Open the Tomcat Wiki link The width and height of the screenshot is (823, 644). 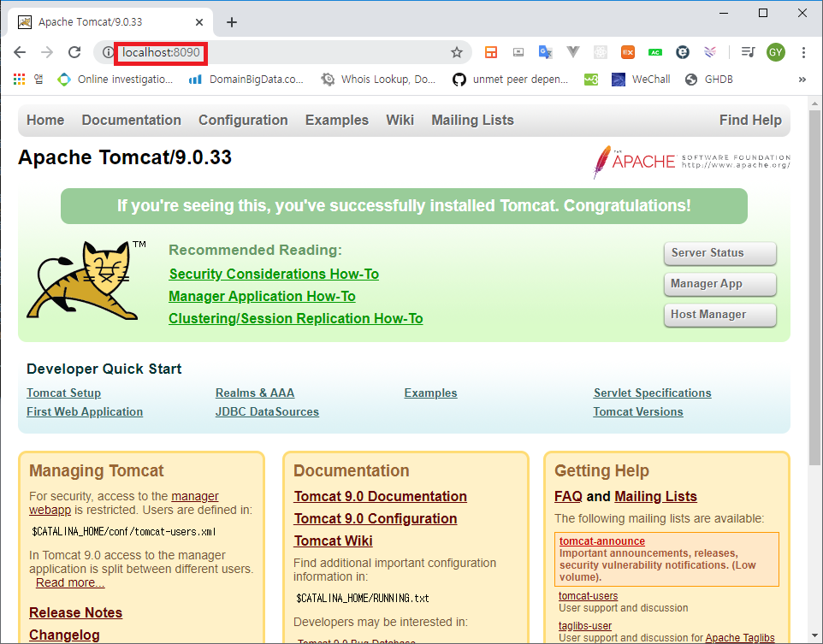(334, 541)
